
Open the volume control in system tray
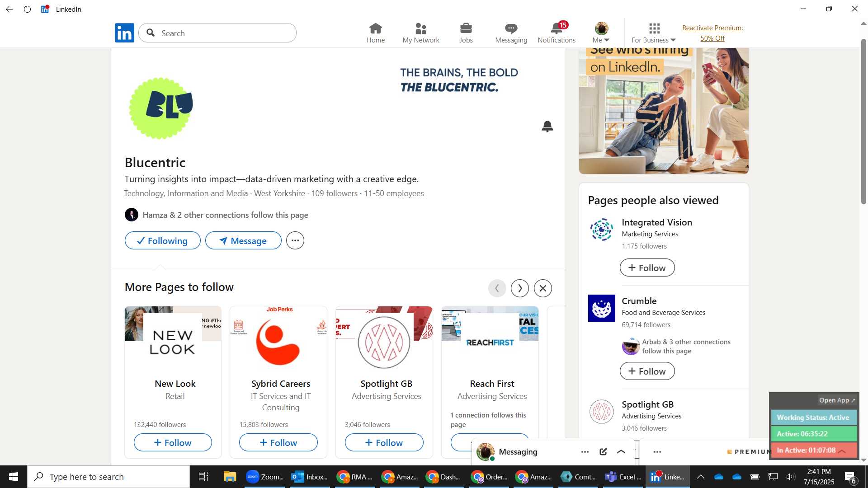tap(790, 477)
